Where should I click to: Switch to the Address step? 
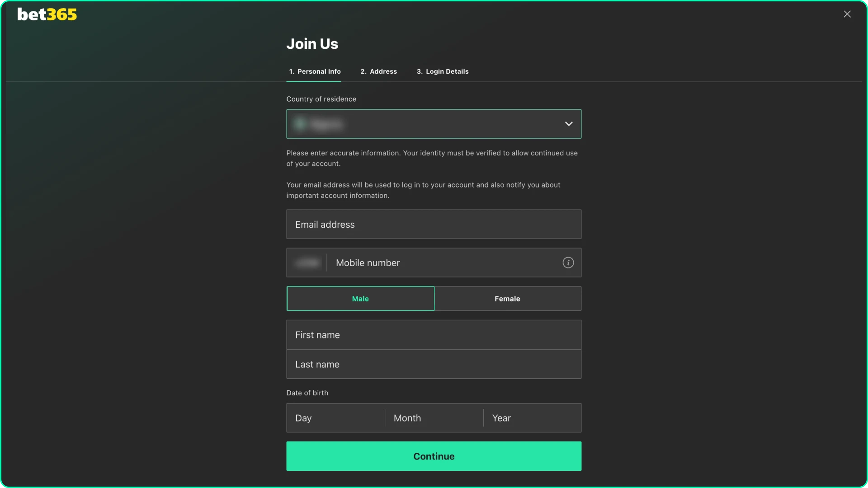click(x=378, y=71)
